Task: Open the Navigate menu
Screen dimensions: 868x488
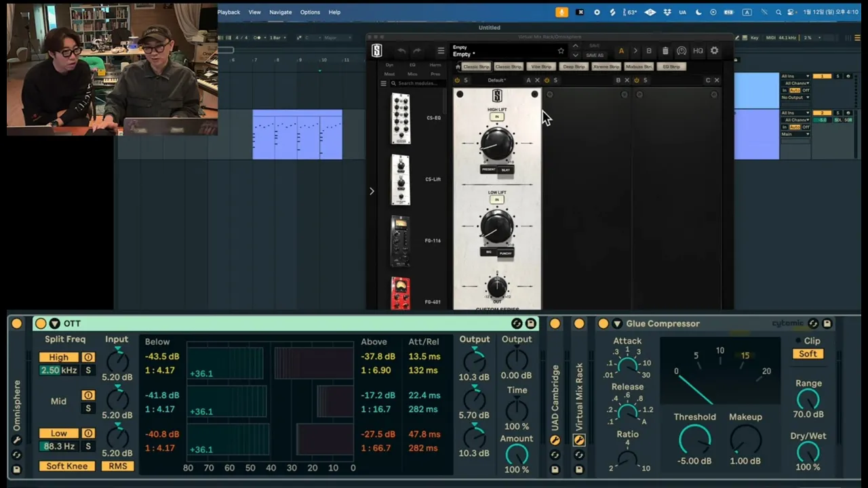Action: coord(281,12)
